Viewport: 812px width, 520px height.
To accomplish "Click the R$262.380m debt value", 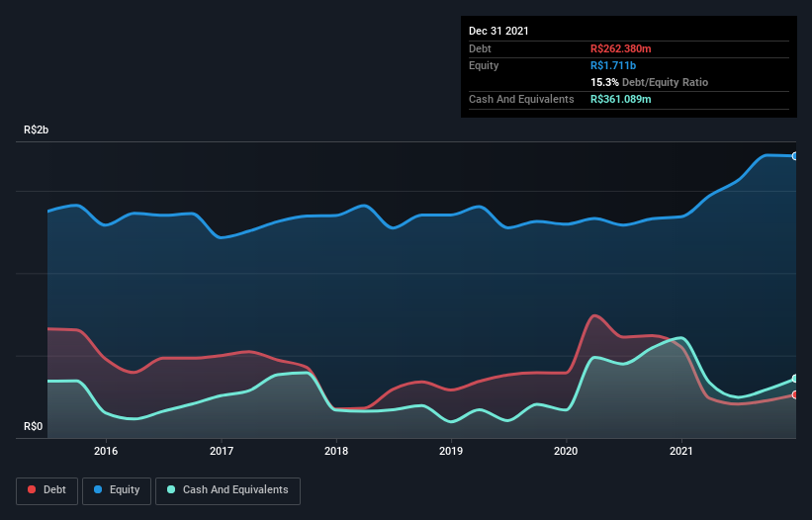I will (621, 48).
